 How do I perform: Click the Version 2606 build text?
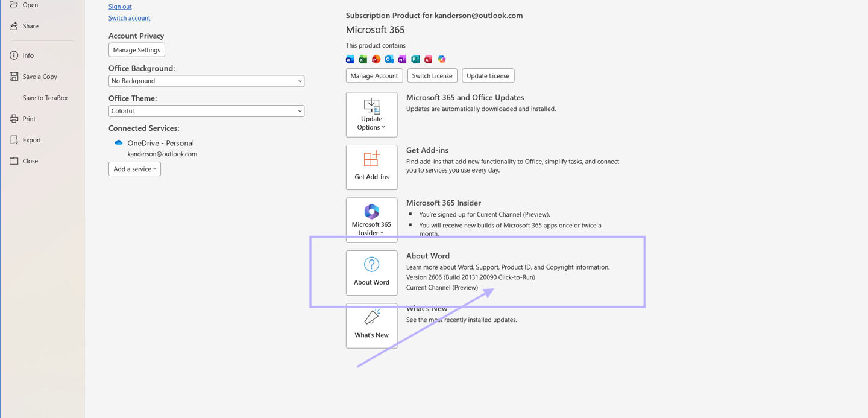pyautogui.click(x=471, y=277)
